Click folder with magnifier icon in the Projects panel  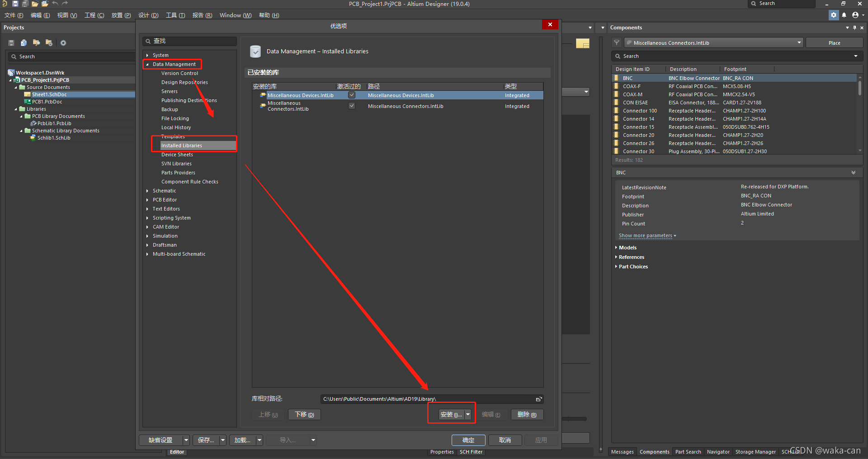(x=36, y=43)
